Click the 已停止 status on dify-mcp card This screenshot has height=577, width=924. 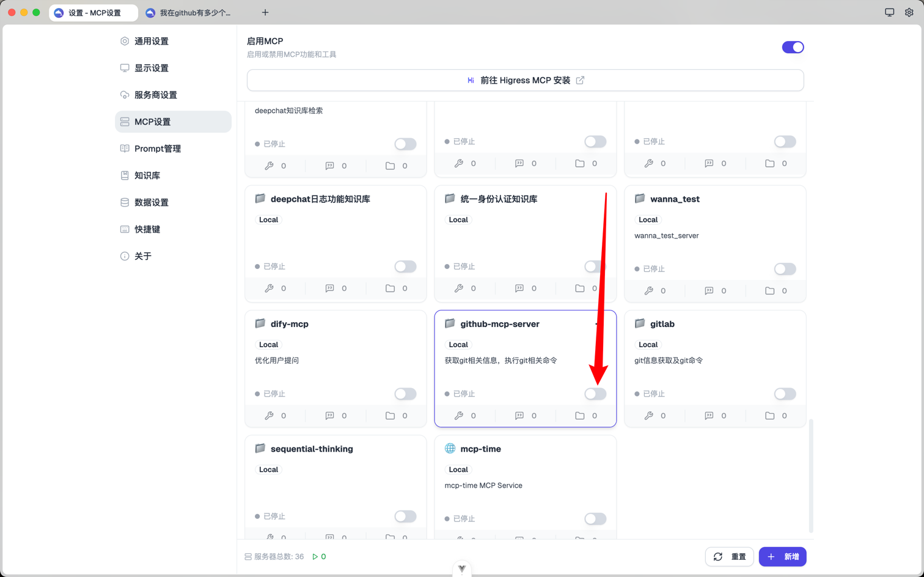270,394
